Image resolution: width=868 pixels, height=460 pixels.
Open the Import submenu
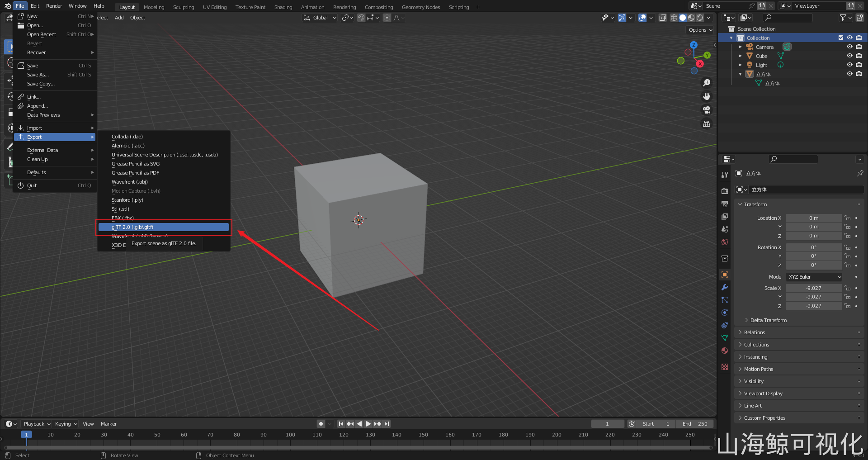click(x=55, y=128)
